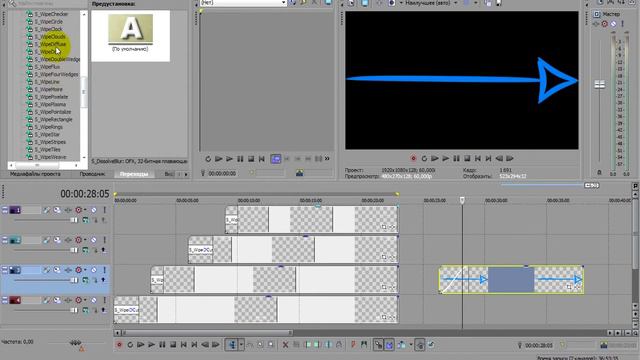Screen dimensions: 640x360
Task: Open preview quality dropdown Наилучшее (авто)
Action: click(x=432, y=3)
